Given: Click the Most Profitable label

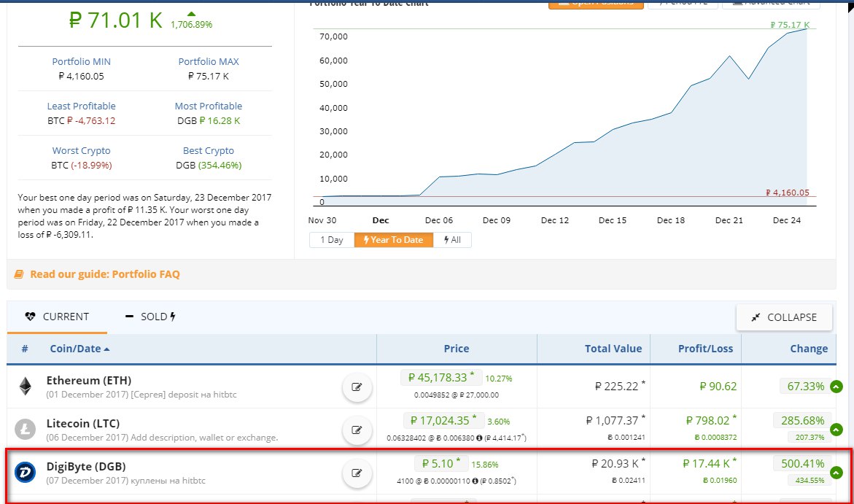Looking at the screenshot, I should coord(209,106).
